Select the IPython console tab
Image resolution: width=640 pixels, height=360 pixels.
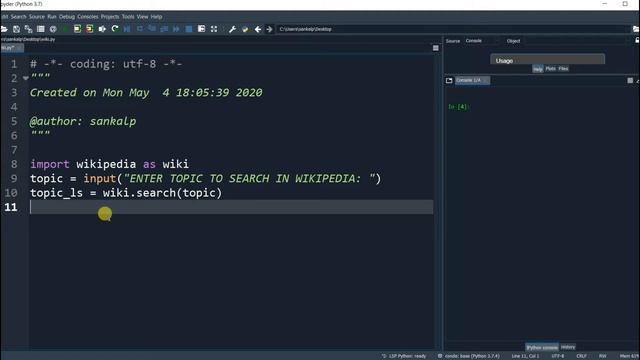pyautogui.click(x=542, y=347)
